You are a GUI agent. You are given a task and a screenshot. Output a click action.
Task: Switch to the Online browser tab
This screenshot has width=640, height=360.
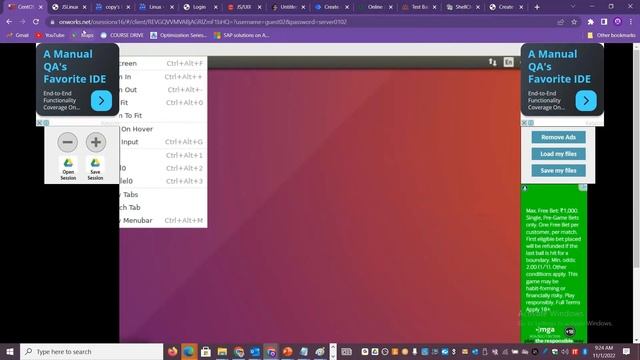point(374,7)
